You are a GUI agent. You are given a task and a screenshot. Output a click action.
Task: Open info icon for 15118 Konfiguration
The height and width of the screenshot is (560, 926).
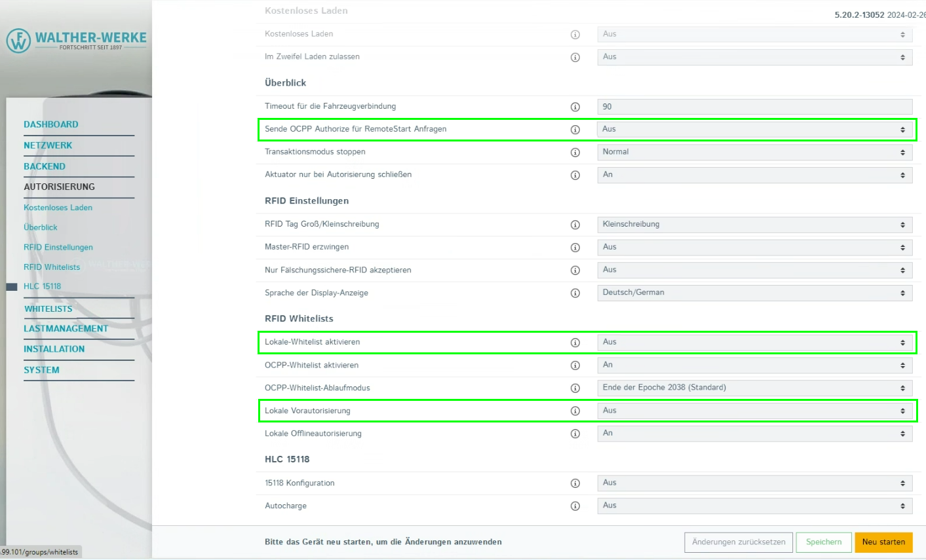[575, 483]
